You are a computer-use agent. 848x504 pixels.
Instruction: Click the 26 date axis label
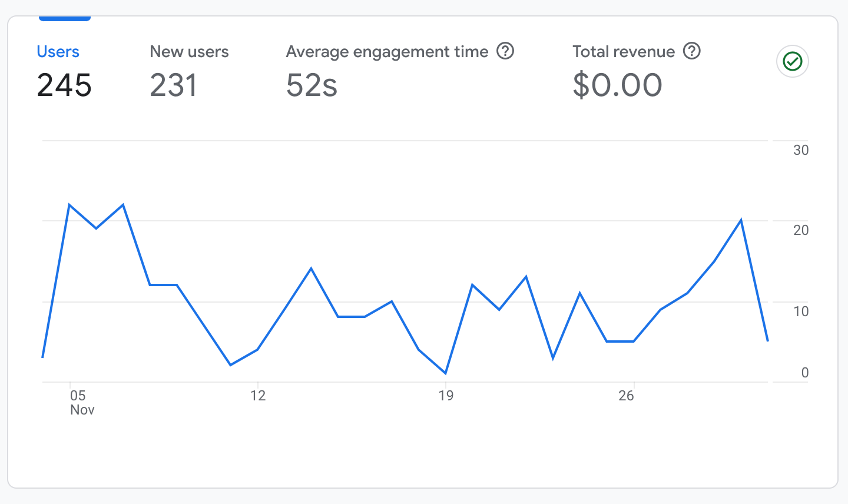626,396
